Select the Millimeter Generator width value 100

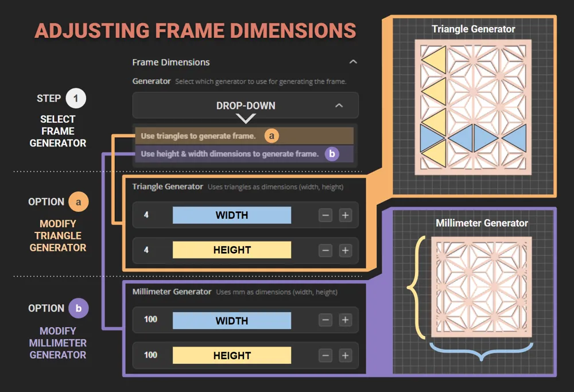pyautogui.click(x=150, y=320)
